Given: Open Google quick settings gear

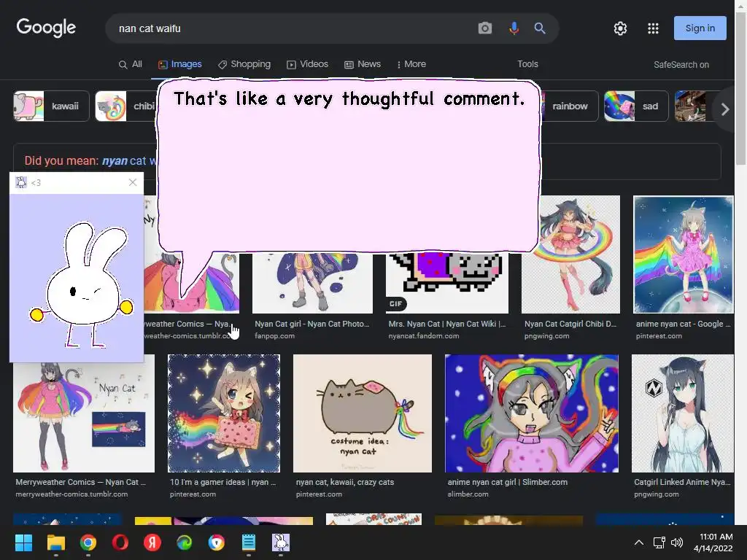Looking at the screenshot, I should point(620,28).
